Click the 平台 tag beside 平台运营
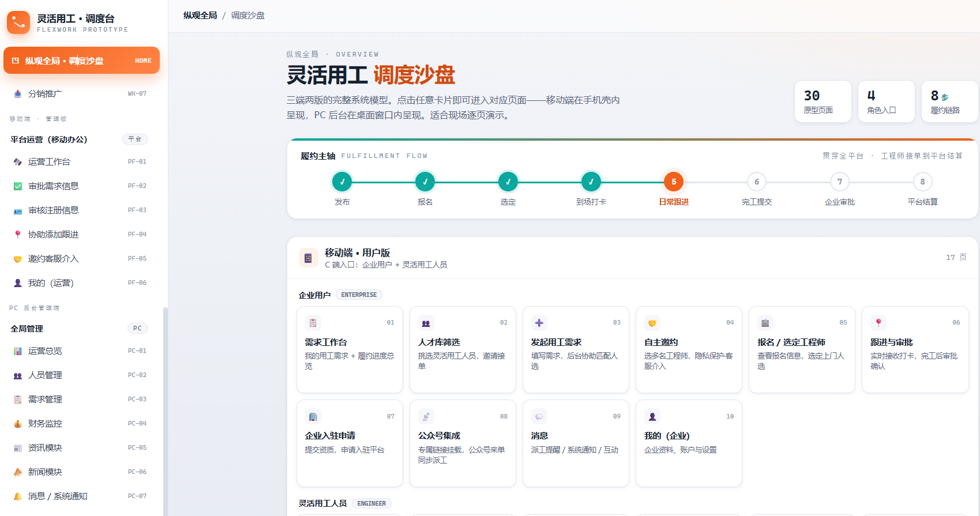This screenshot has height=516, width=980. tap(135, 139)
